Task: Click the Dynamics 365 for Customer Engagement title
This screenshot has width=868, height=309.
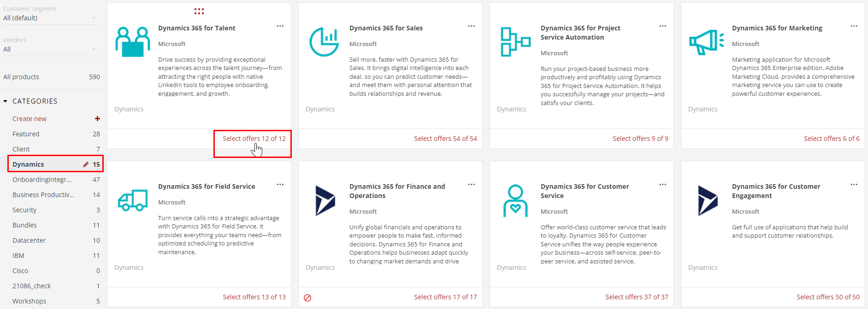Action: pos(776,191)
